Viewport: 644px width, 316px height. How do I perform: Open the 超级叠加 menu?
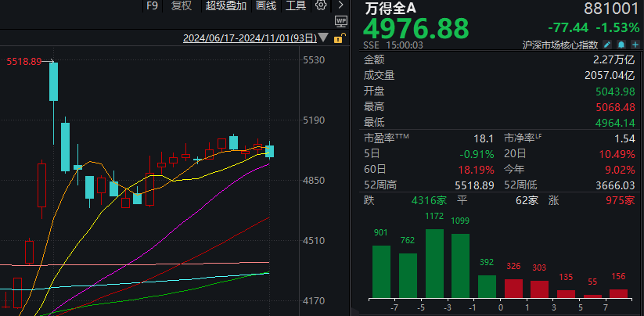coord(226,5)
